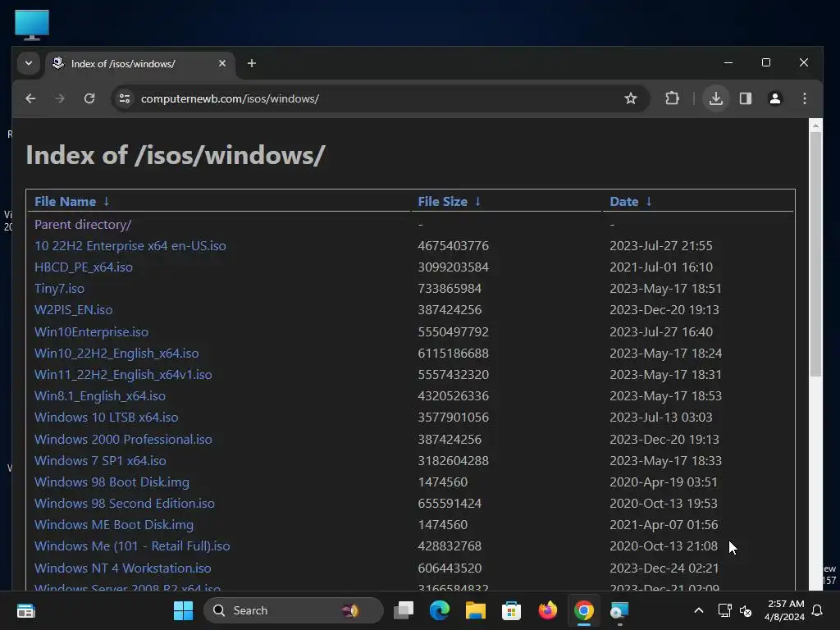Image resolution: width=840 pixels, height=630 pixels.
Task: Click the taskbar Search box
Action: 293,610
